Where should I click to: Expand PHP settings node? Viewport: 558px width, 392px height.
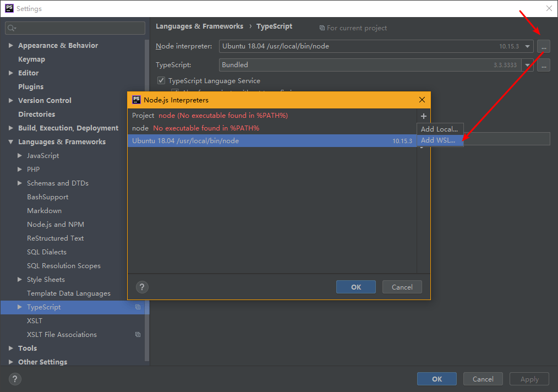point(20,169)
